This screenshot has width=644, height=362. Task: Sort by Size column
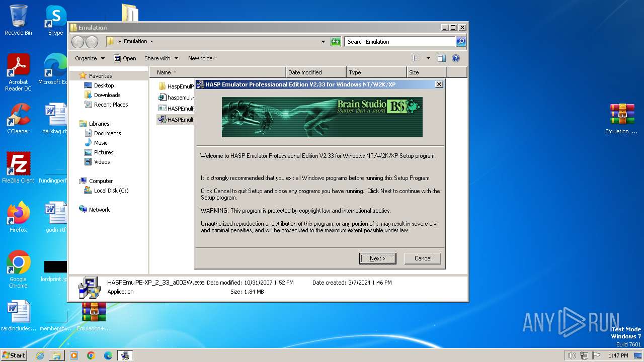click(427, 72)
